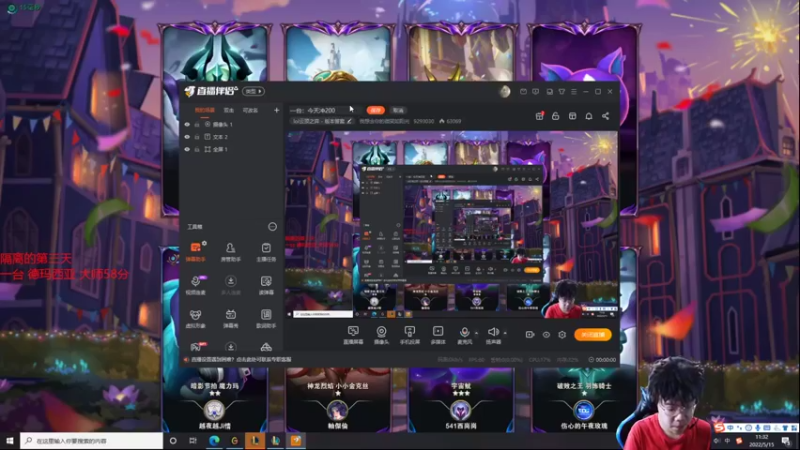Click the Windows Start button
The image size is (800, 450).
pyautogui.click(x=10, y=440)
